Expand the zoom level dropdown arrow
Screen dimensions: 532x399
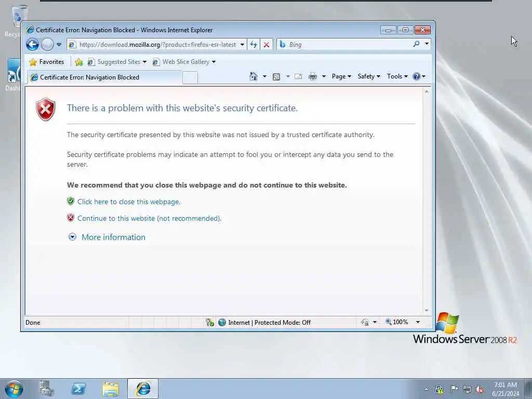418,322
